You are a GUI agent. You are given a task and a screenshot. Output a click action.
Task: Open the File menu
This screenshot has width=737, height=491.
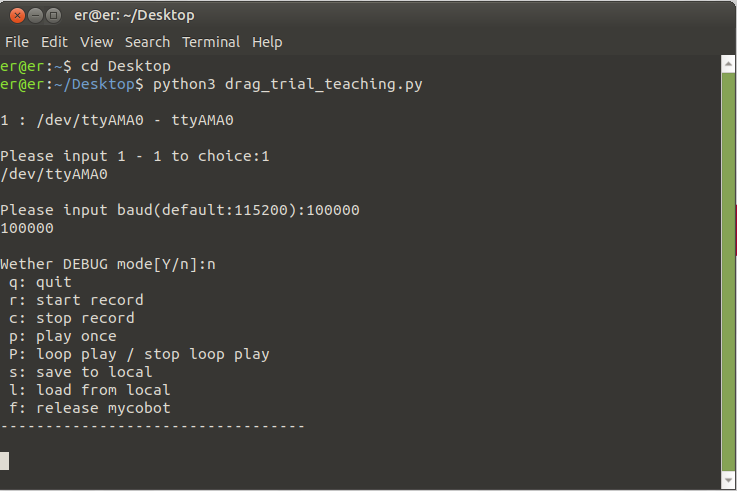click(x=17, y=42)
